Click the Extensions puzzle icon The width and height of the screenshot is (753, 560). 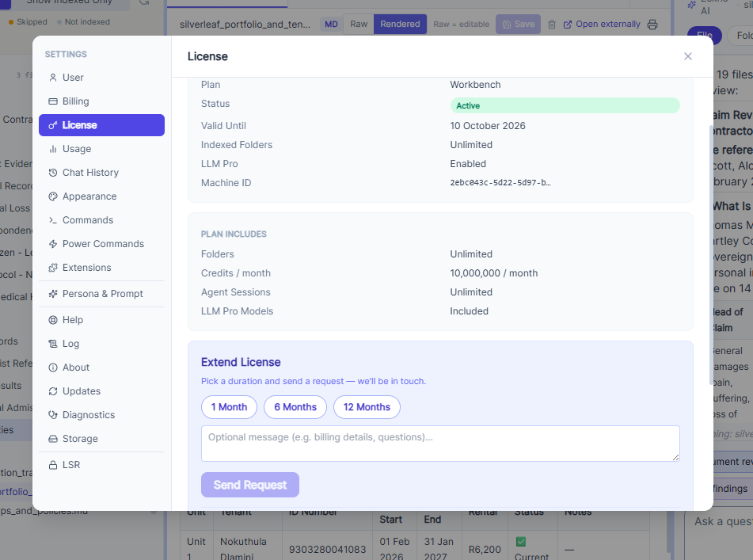pyautogui.click(x=53, y=268)
